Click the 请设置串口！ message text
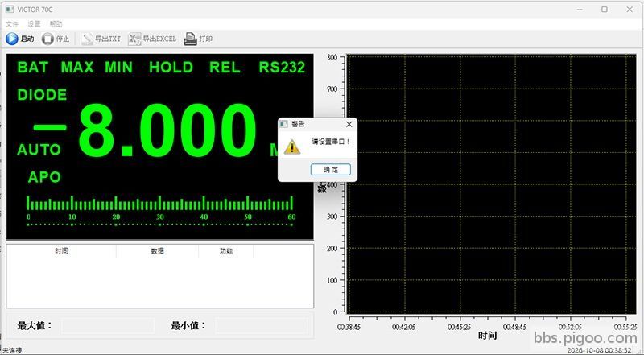This screenshot has width=644, height=355. pos(331,142)
